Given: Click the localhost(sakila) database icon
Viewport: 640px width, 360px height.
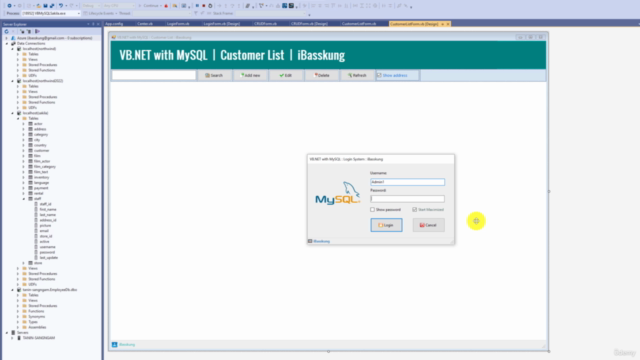Looking at the screenshot, I should pyautogui.click(x=19, y=113).
